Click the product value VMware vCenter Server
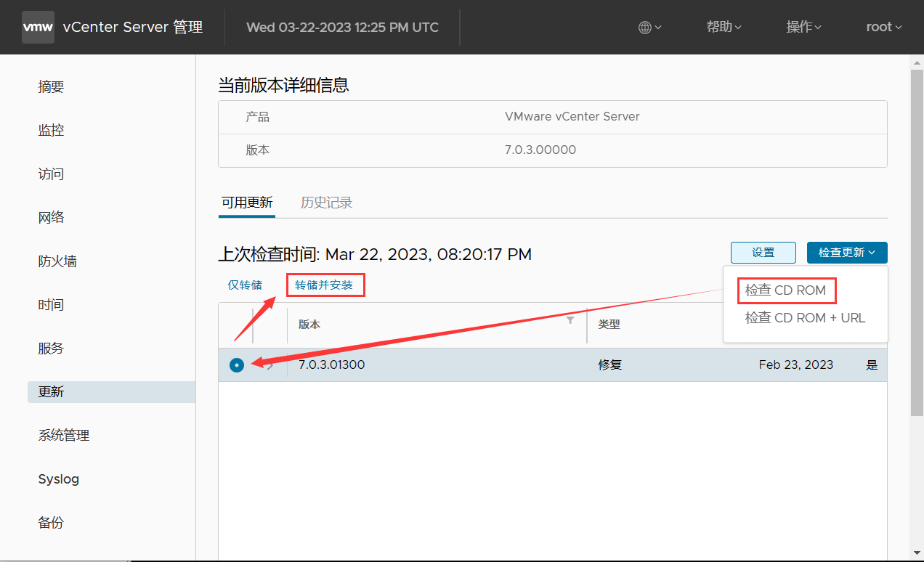 coord(572,116)
